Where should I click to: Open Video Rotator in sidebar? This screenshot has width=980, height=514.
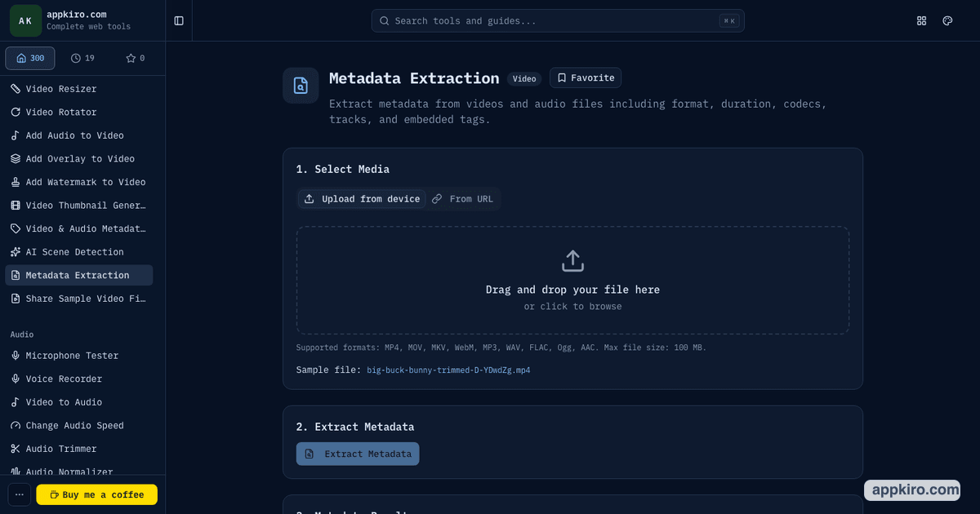pyautogui.click(x=79, y=113)
